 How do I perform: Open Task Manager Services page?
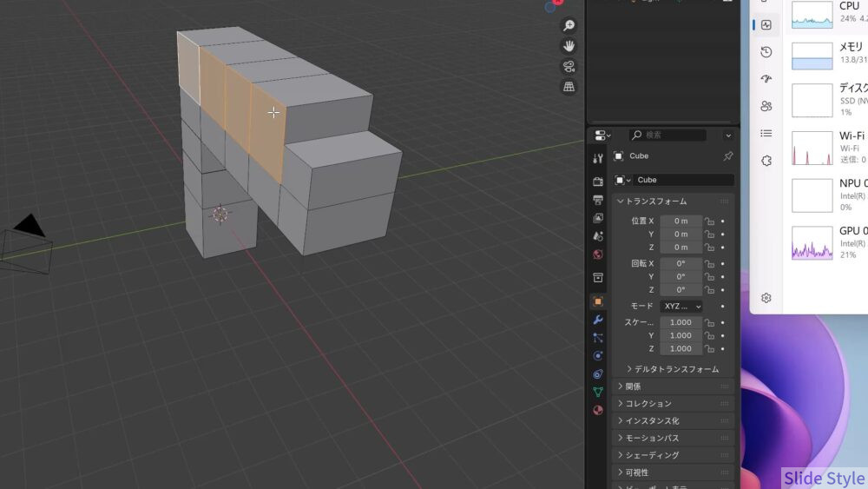[x=766, y=161]
